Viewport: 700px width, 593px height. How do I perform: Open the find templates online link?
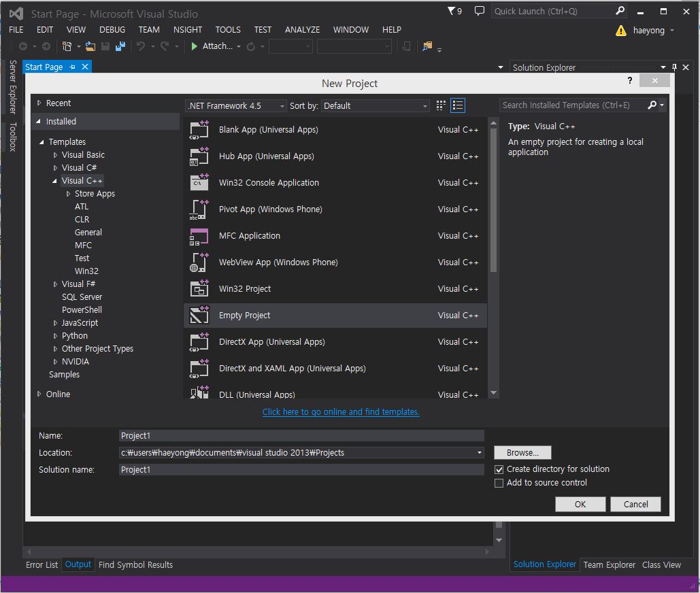click(340, 411)
